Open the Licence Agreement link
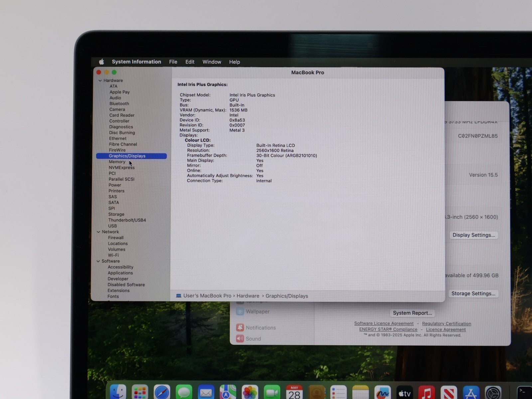532x399 pixels. click(446, 330)
